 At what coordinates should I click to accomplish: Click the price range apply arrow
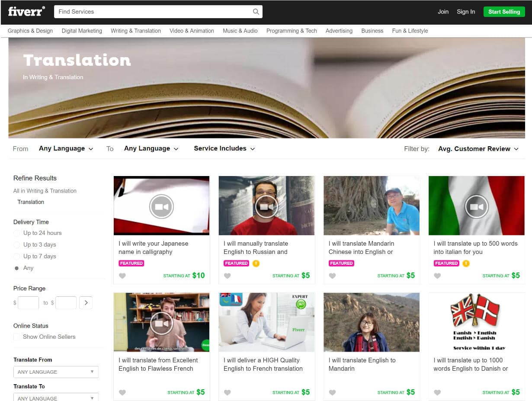tap(86, 303)
